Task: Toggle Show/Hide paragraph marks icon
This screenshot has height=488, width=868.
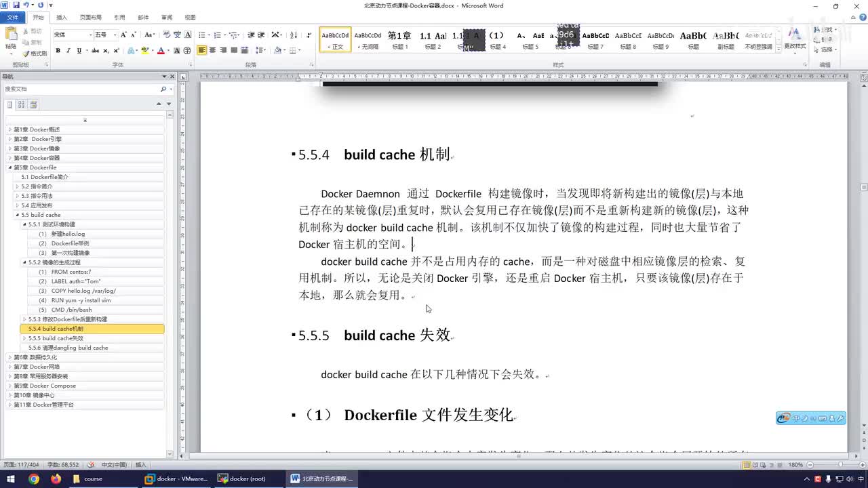Action: (x=309, y=35)
